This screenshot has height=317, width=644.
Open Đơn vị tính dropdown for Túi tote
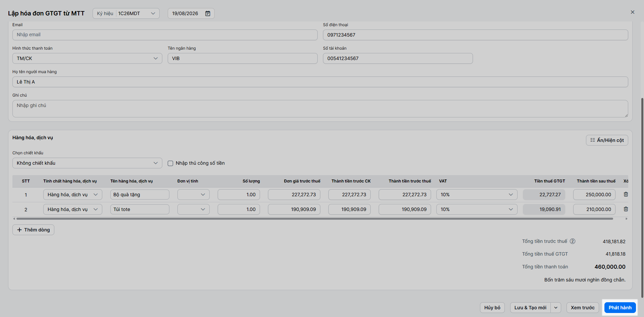(x=194, y=209)
